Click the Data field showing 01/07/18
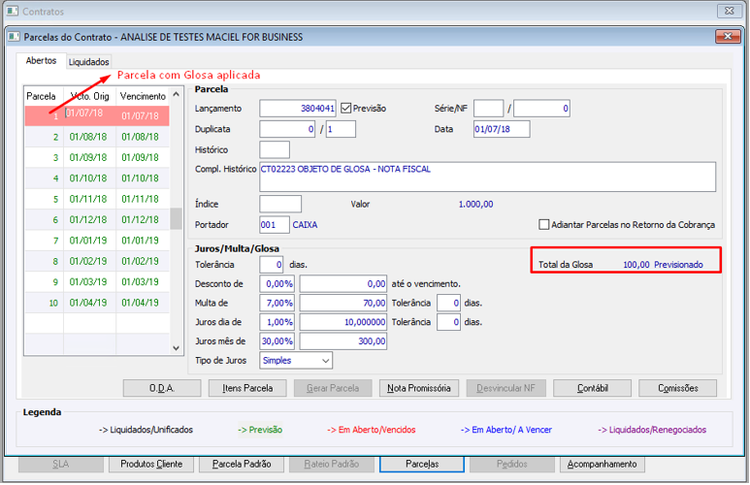Screen dimensions: 750x485 point(502,129)
